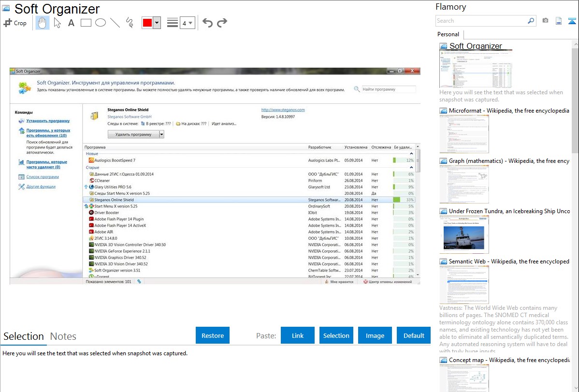
Task: Click Установить программу command link
Action: click(x=48, y=121)
